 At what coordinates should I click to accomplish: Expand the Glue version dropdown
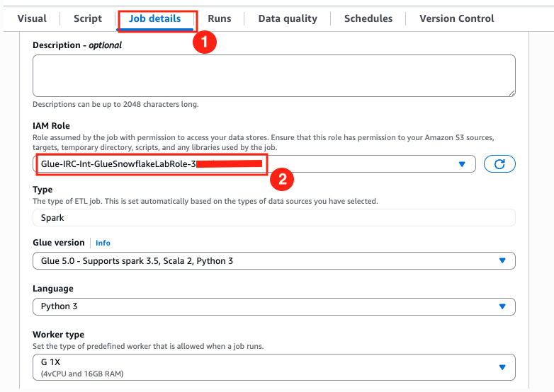(x=273, y=260)
